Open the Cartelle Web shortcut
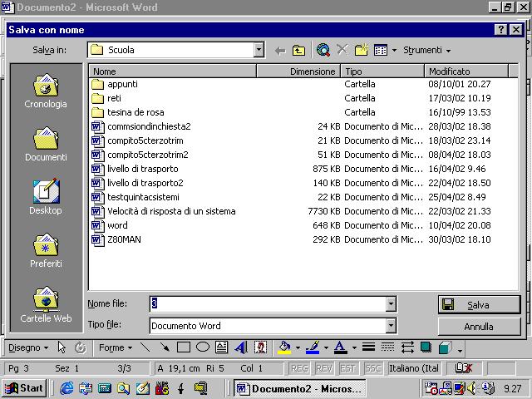532x399 pixels. (46, 304)
